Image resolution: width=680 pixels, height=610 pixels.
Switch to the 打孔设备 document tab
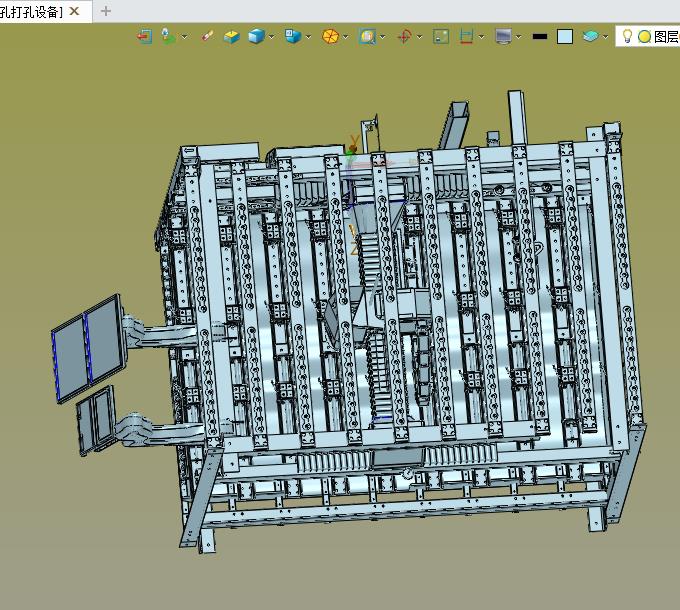click(x=31, y=12)
